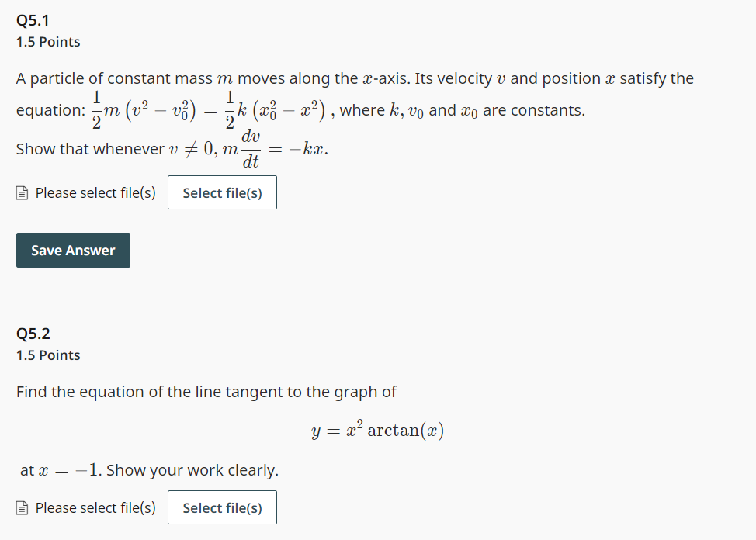Click the "1.5 Points" label below Q5.2
Screen dimensions: 756x540
[48, 355]
